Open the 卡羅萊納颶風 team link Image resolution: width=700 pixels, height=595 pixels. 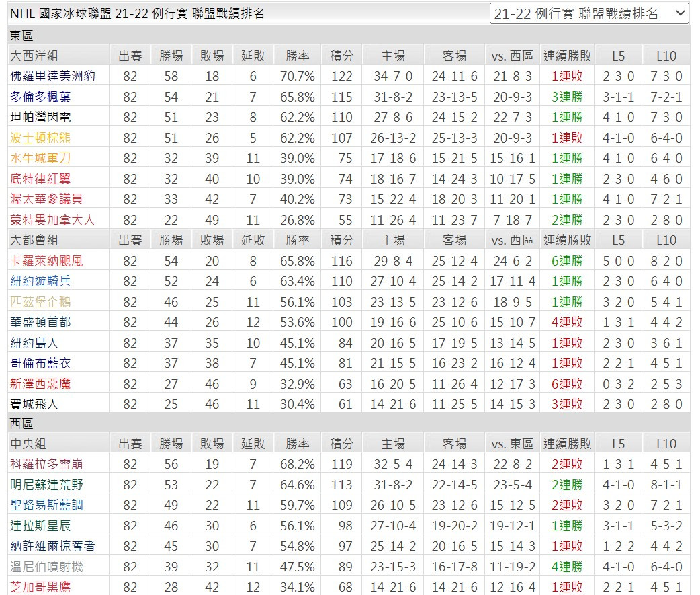click(46, 261)
